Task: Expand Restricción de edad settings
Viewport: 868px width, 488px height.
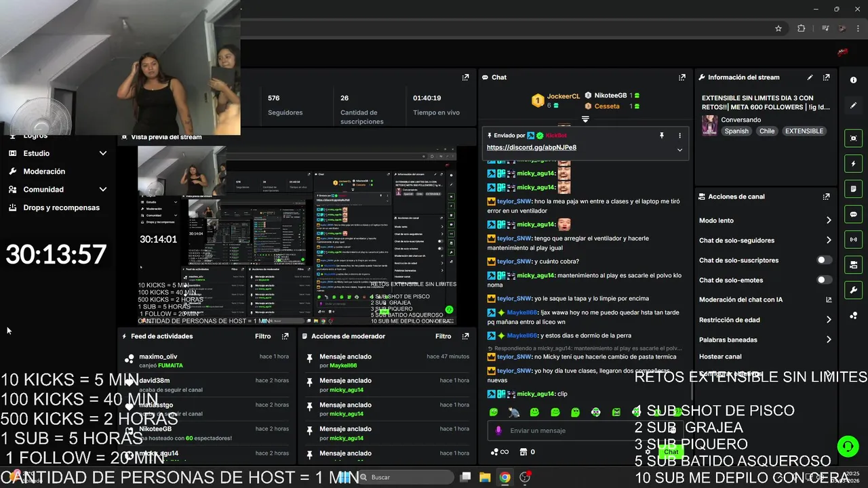Action: (x=828, y=320)
